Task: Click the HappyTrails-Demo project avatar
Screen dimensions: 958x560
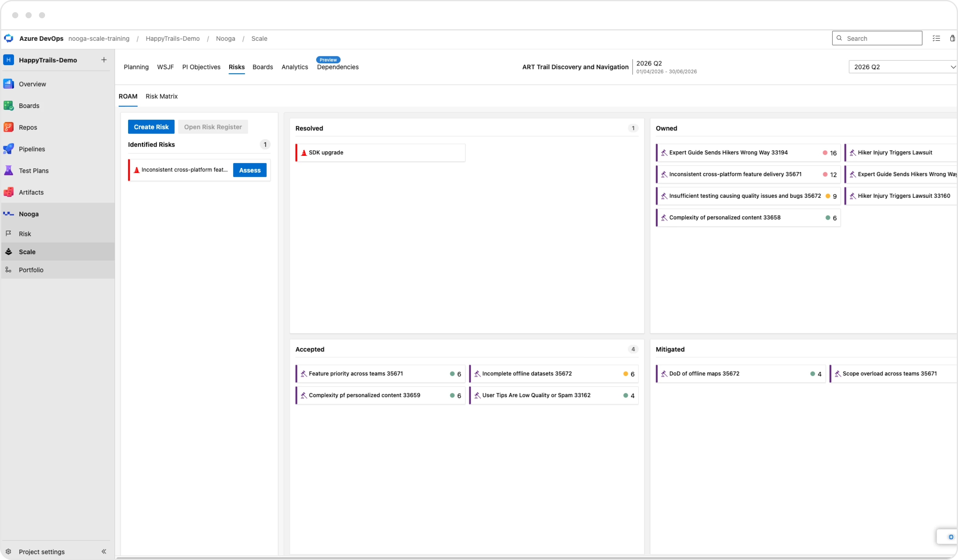Action: tap(8, 60)
